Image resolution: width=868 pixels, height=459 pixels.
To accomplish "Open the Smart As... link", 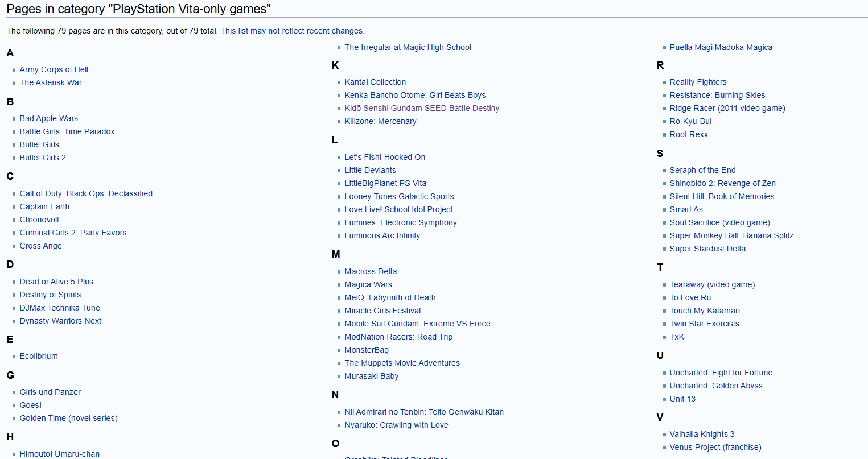I will coord(689,209).
